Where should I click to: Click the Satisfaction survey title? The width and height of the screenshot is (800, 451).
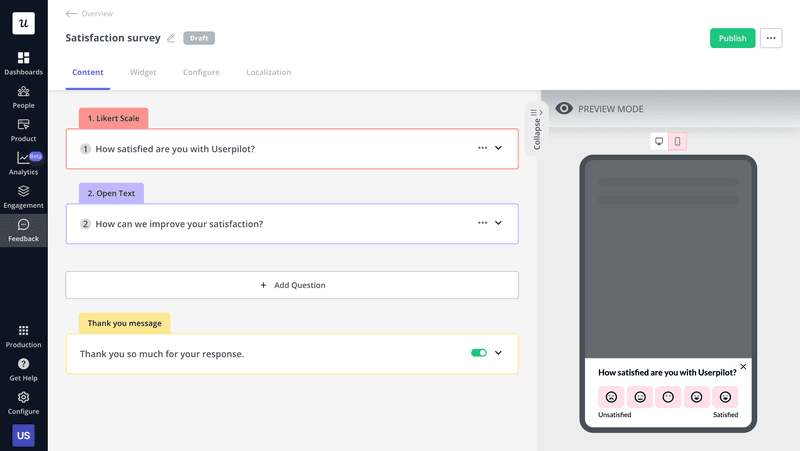pyautogui.click(x=113, y=38)
